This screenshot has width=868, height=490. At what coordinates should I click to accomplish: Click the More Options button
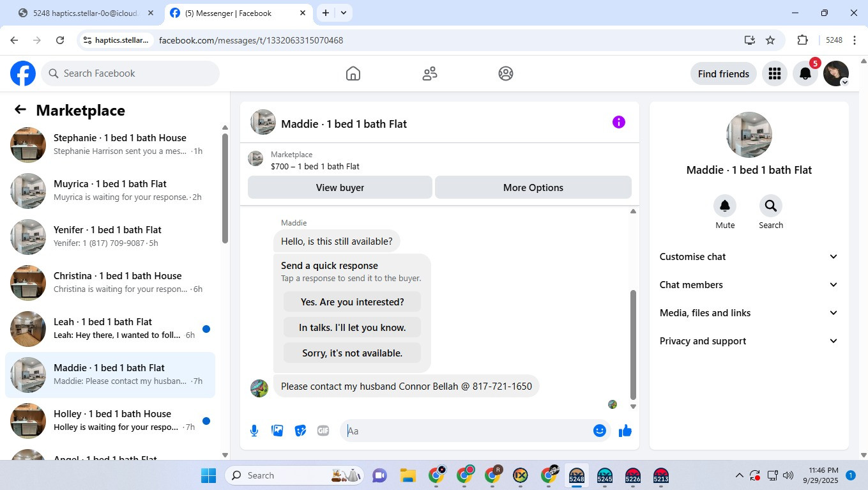[533, 188]
